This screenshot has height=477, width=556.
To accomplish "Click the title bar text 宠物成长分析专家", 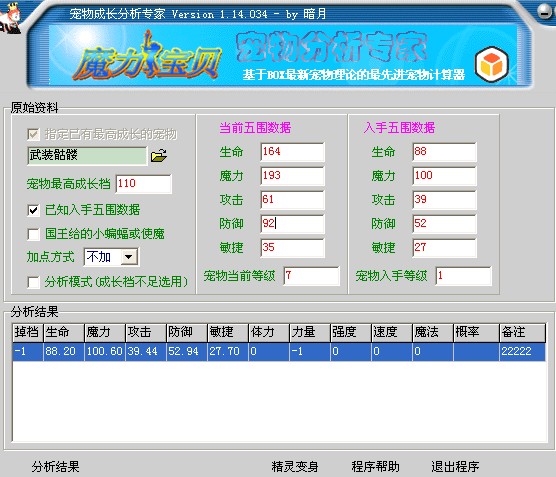I will coord(117,14).
